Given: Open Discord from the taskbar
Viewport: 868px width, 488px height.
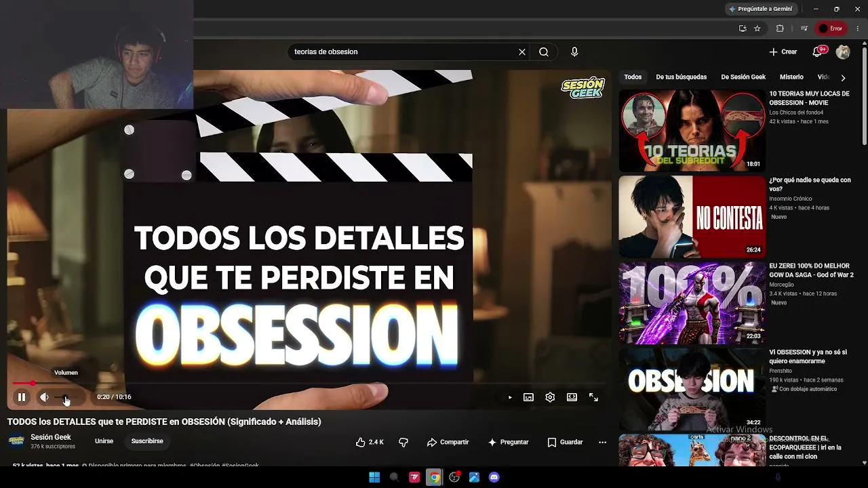Looking at the screenshot, I should (494, 477).
